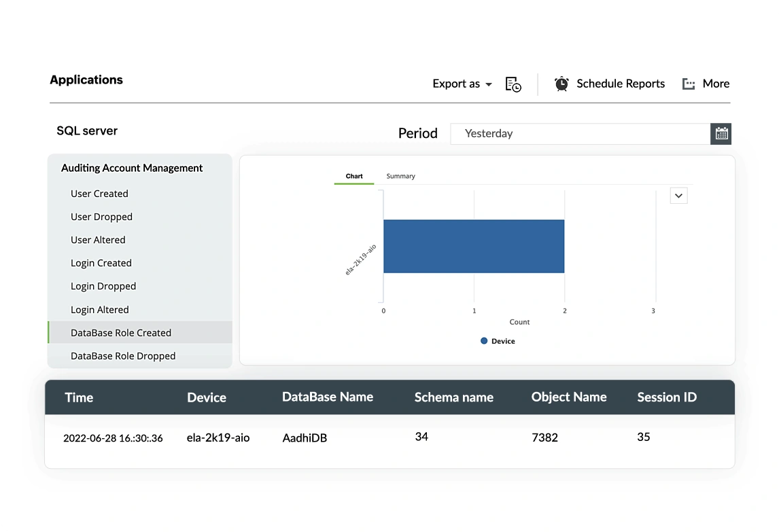Image resolution: width=779 pixels, height=532 pixels.
Task: Open the User Created report
Action: [99, 194]
